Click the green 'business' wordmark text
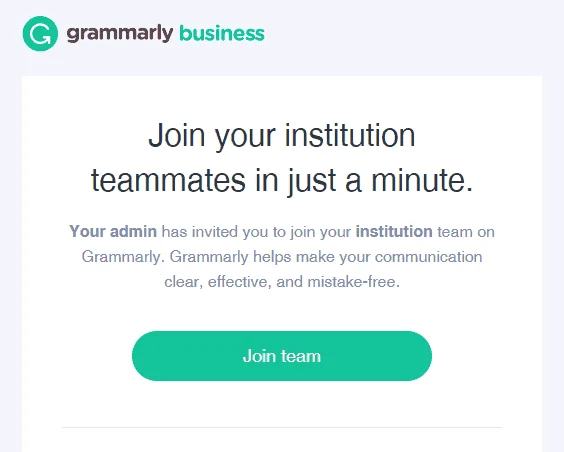The height and width of the screenshot is (452, 564). coord(222,34)
